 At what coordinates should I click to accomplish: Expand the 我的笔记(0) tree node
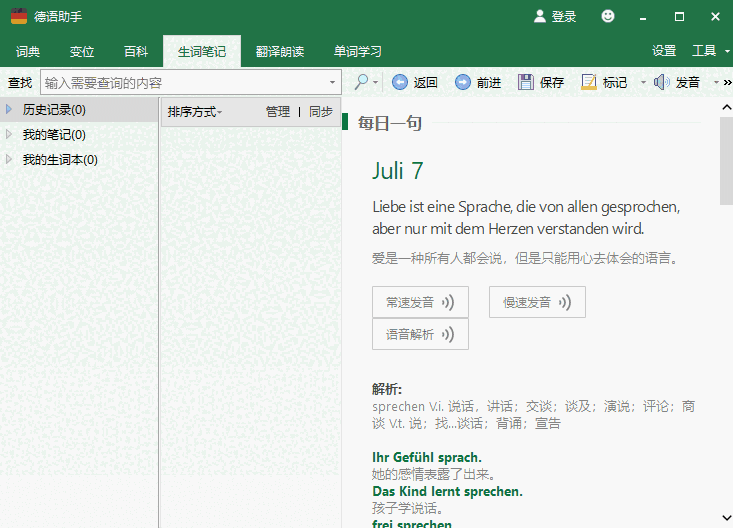click(x=8, y=135)
